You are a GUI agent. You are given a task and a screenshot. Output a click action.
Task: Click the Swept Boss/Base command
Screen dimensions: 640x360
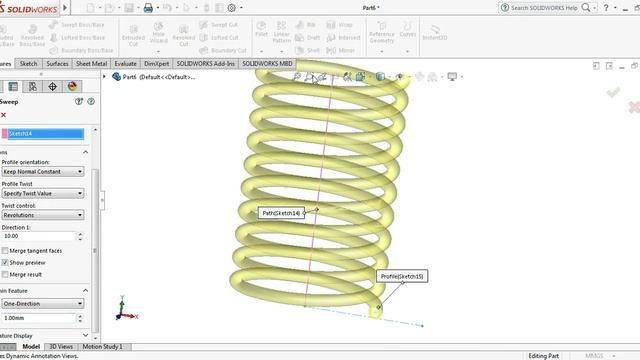click(77, 25)
